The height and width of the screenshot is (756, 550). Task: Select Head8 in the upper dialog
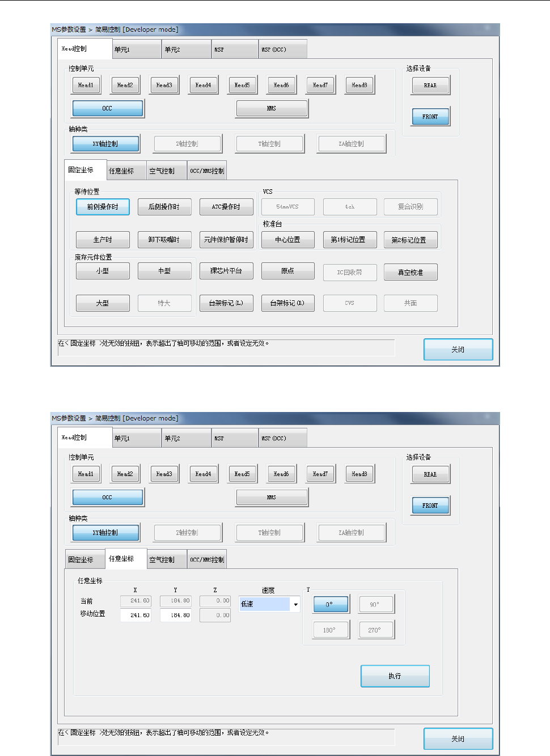360,85
